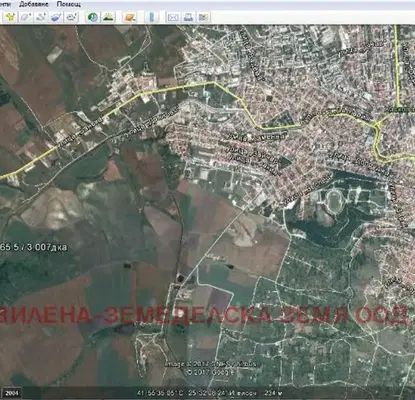Open the Добавяне menu
Viewport: 415px width, 400px height.
click(x=34, y=4)
